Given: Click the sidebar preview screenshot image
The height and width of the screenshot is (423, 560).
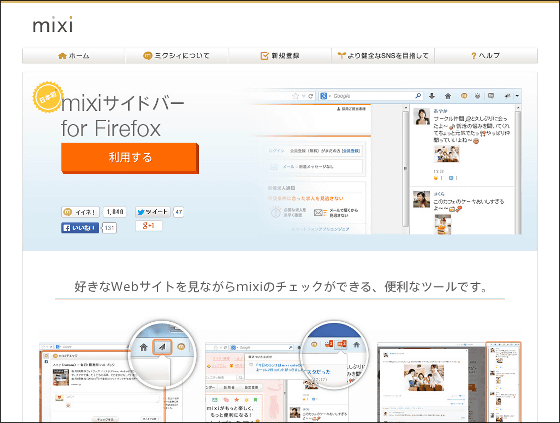Looking at the screenshot, I should tap(386, 161).
